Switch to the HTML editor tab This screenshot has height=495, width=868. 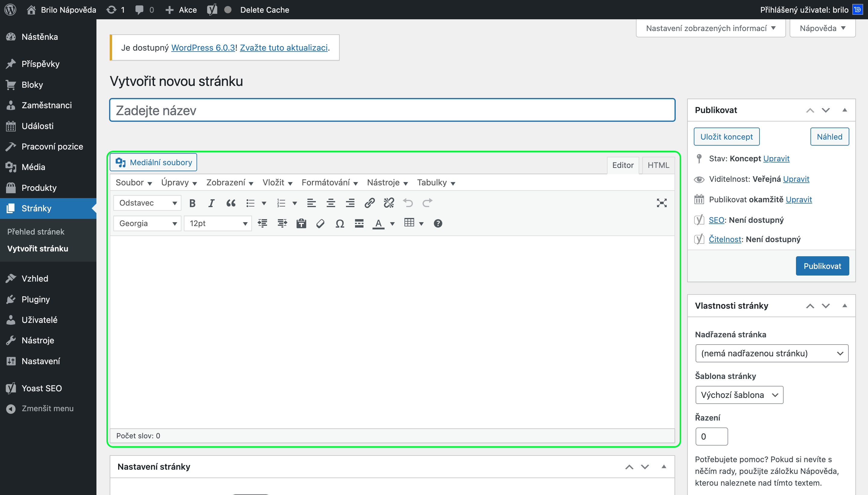pyautogui.click(x=658, y=165)
